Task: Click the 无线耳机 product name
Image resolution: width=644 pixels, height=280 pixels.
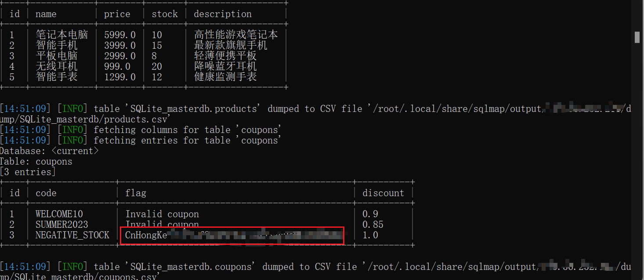Action: 56,66
